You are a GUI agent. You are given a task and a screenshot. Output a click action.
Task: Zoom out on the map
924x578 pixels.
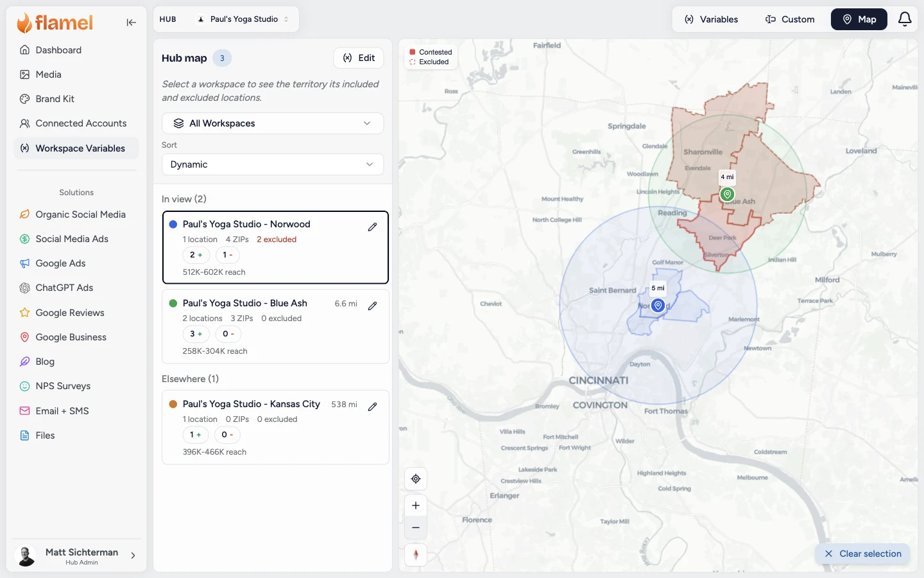coord(416,528)
